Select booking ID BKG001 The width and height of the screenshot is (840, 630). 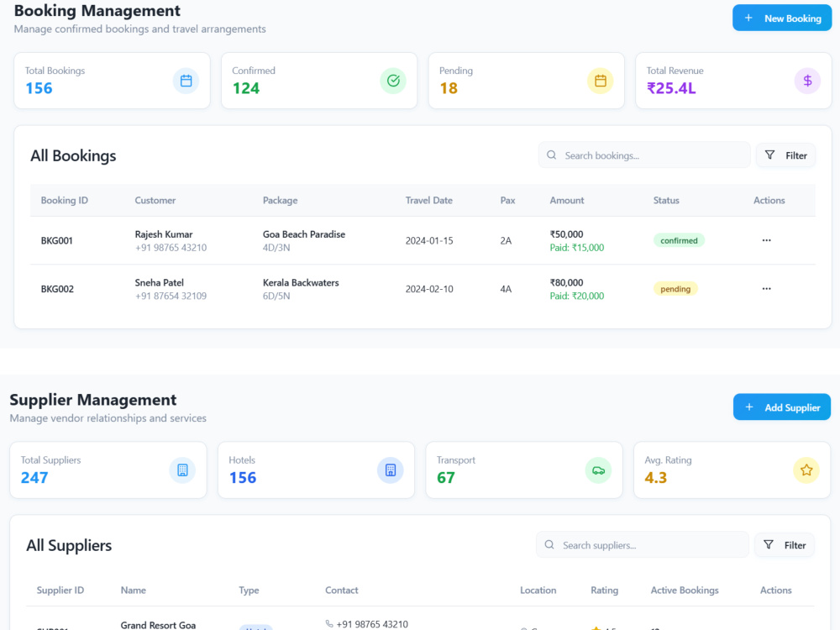[57, 240]
